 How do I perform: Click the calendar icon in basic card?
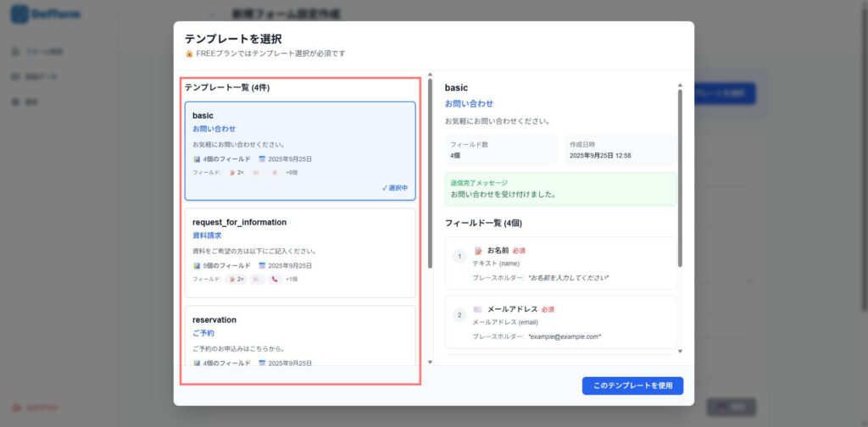coord(262,159)
